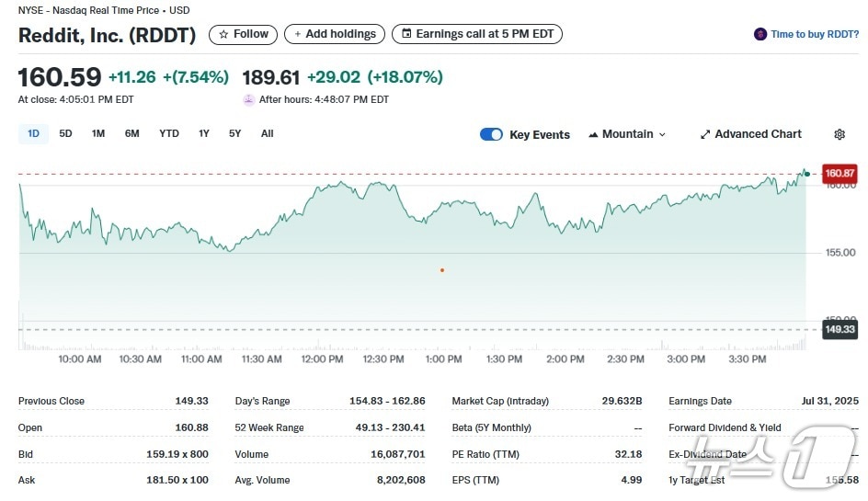
Task: Switch chart to 1M range
Action: [98, 133]
